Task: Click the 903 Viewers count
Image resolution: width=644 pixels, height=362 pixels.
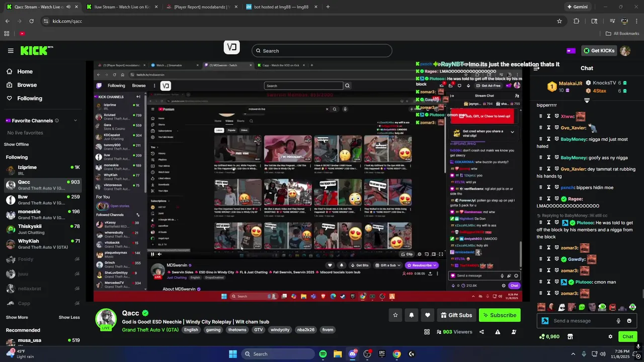Action: tap(454, 332)
